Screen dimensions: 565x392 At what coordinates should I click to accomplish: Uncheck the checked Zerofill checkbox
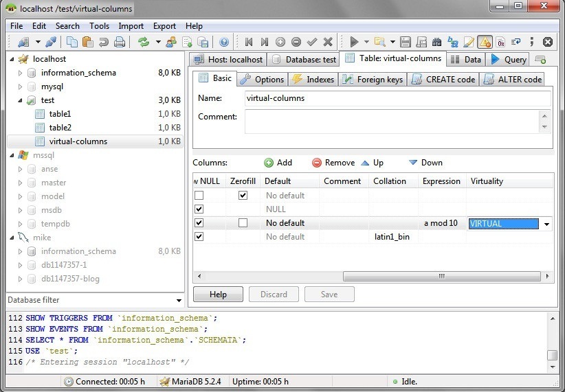[x=243, y=196]
